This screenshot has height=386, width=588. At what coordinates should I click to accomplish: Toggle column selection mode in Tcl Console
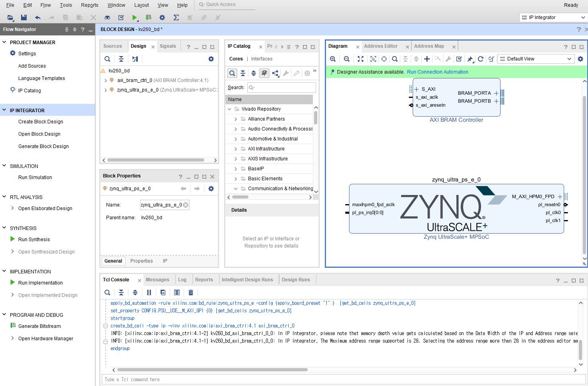point(177,292)
